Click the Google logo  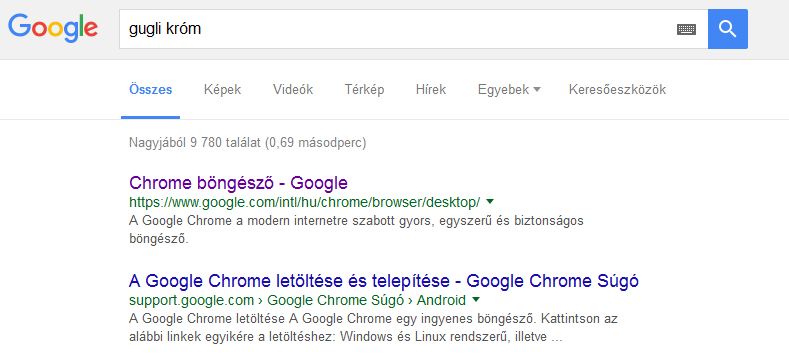53,28
